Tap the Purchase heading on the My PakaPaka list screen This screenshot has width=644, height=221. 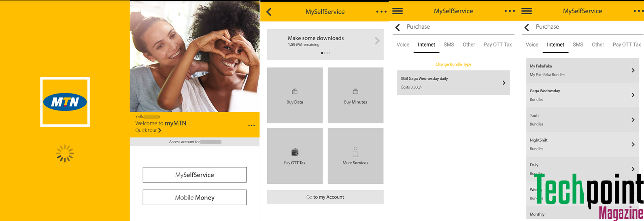point(547,27)
